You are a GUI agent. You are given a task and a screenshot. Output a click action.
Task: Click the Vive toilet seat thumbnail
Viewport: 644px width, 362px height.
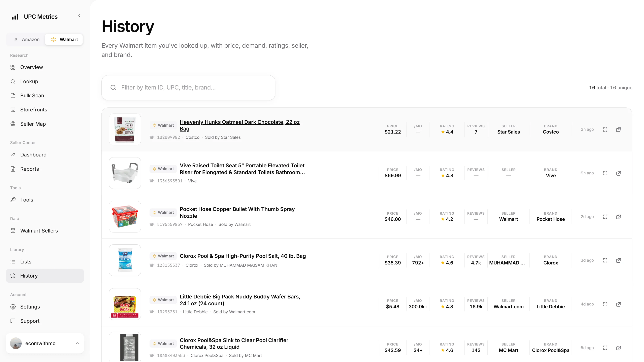[125, 173]
